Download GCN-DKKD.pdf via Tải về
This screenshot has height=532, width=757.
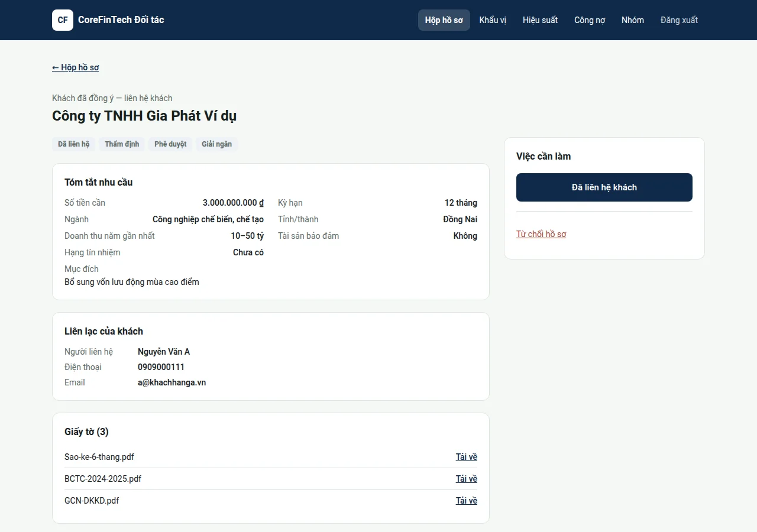tap(466, 501)
